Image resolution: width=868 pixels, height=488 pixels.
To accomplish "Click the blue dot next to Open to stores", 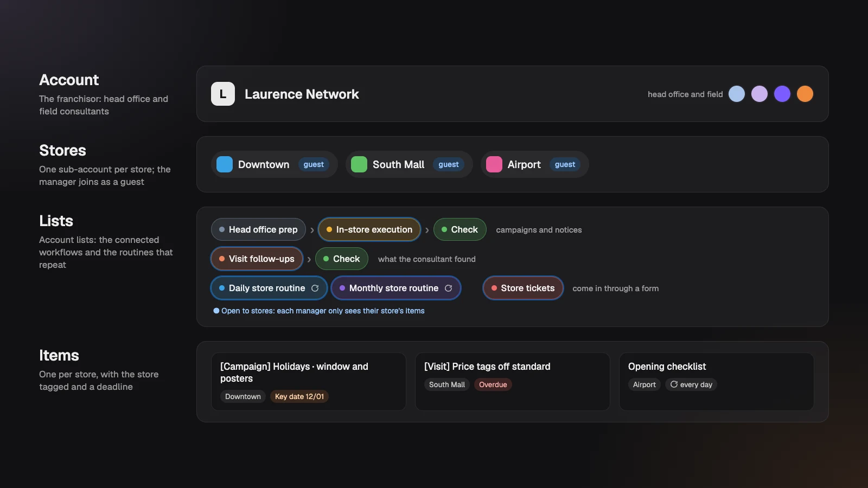I will pos(216,311).
